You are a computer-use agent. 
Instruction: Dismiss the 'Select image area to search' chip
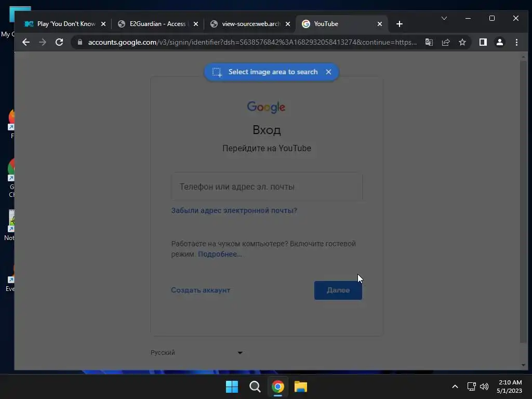pos(328,72)
